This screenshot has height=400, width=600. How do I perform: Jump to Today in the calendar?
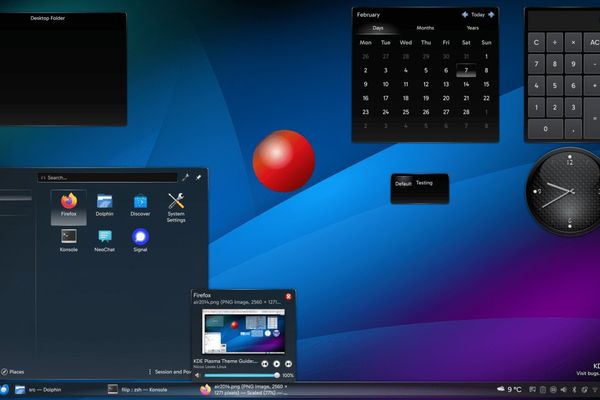click(478, 15)
